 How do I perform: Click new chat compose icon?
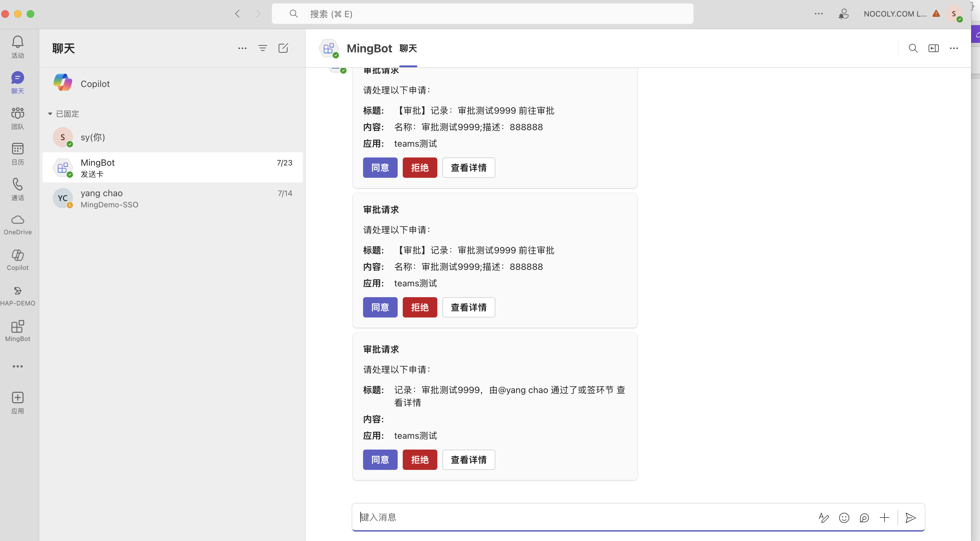[x=283, y=48]
